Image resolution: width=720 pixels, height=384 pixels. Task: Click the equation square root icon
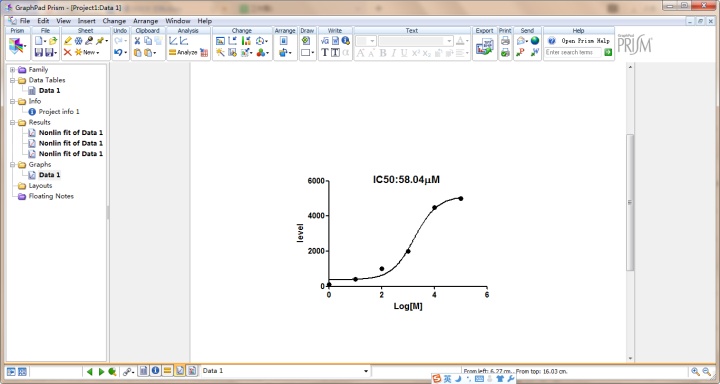(325, 41)
